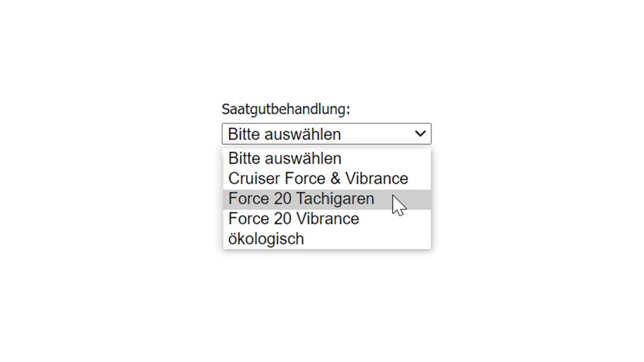
Task: Click the Saatgutbehandlung label text
Action: pos(285,109)
